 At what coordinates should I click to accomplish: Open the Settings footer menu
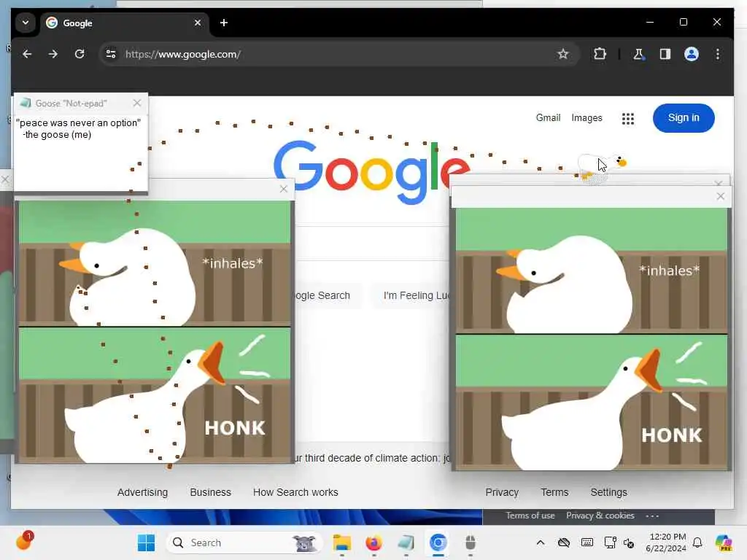click(x=608, y=492)
